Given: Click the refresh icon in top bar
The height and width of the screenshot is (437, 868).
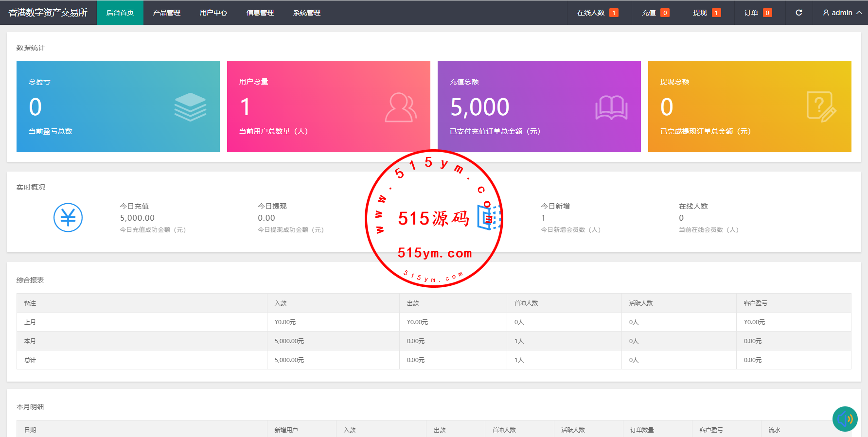Looking at the screenshot, I should pos(798,13).
